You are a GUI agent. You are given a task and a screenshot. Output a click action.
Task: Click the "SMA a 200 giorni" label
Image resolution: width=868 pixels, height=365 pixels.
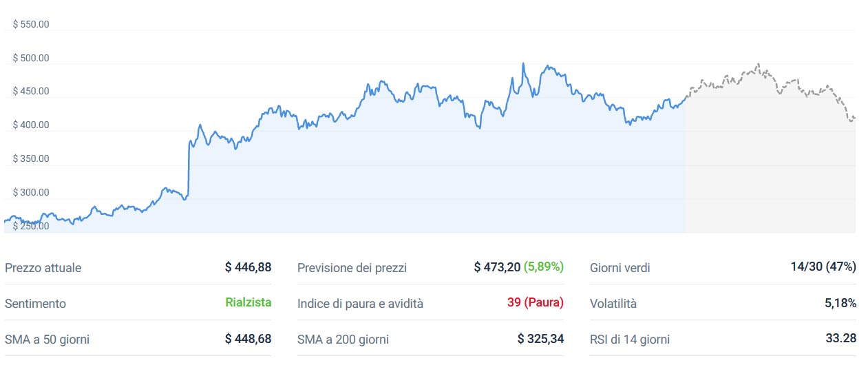343,339
